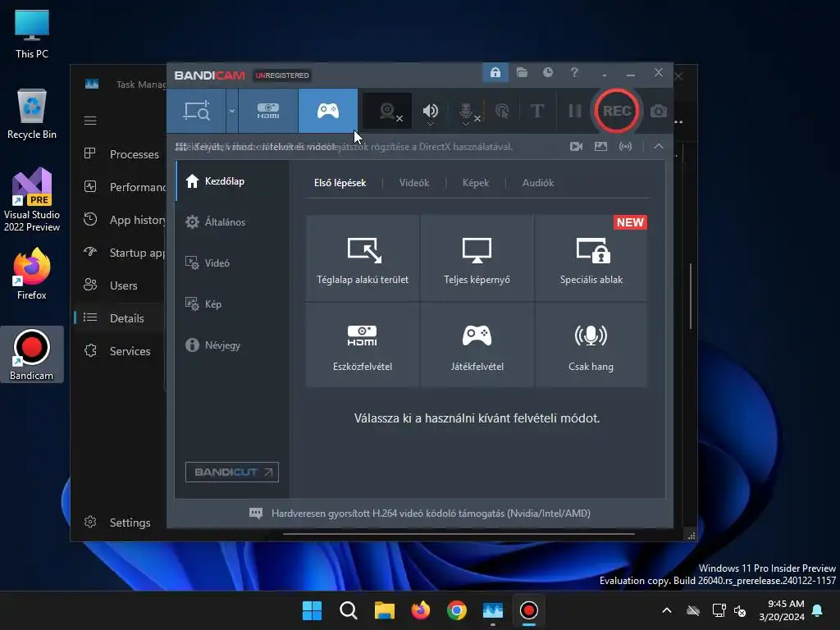Toggle the microphone recording icon
This screenshot has width=840, height=630.
coord(466,111)
